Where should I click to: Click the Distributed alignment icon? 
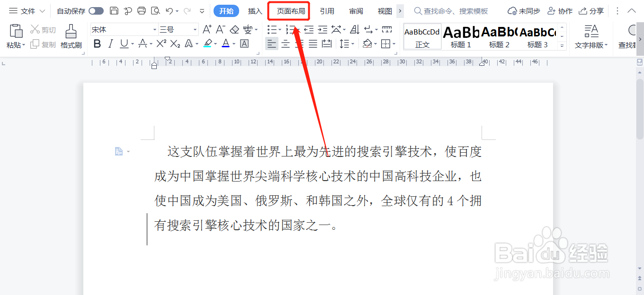click(327, 44)
